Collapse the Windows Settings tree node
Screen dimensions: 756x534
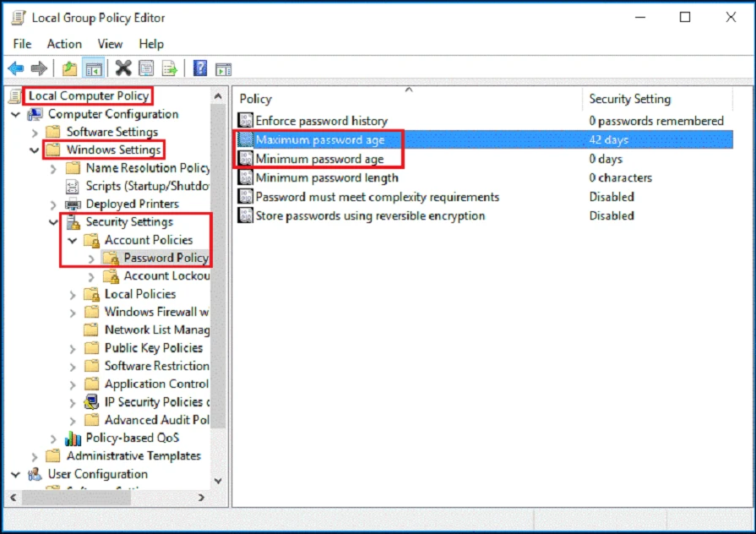pyautogui.click(x=35, y=150)
